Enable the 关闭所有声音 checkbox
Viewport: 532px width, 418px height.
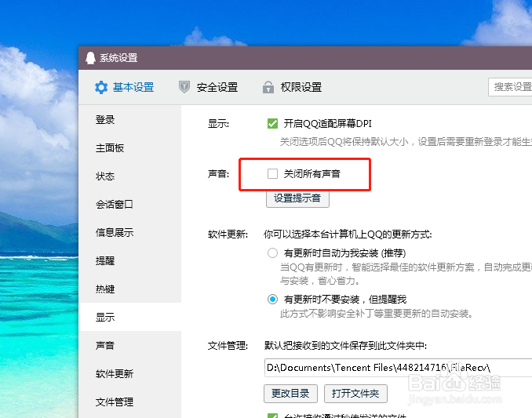272,173
